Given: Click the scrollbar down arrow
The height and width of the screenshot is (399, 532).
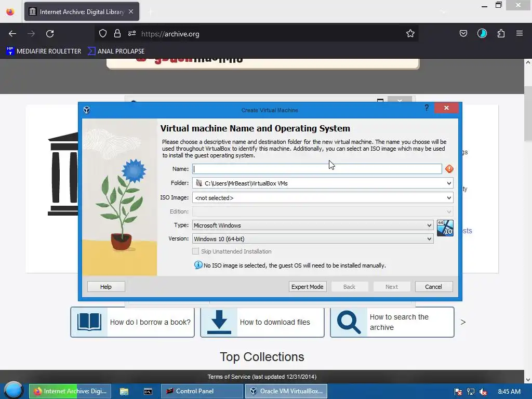Looking at the screenshot, I should 528,380.
